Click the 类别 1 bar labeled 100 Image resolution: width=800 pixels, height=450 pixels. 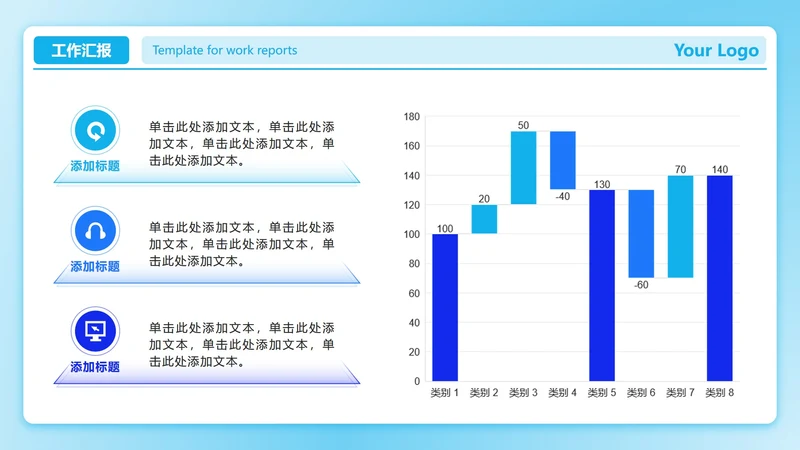[445, 307]
